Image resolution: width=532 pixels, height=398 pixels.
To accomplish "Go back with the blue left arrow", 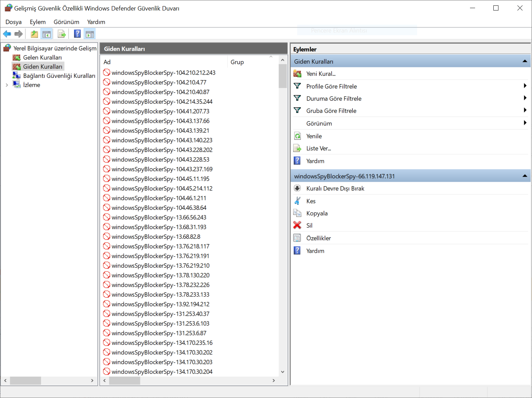I will tap(7, 34).
